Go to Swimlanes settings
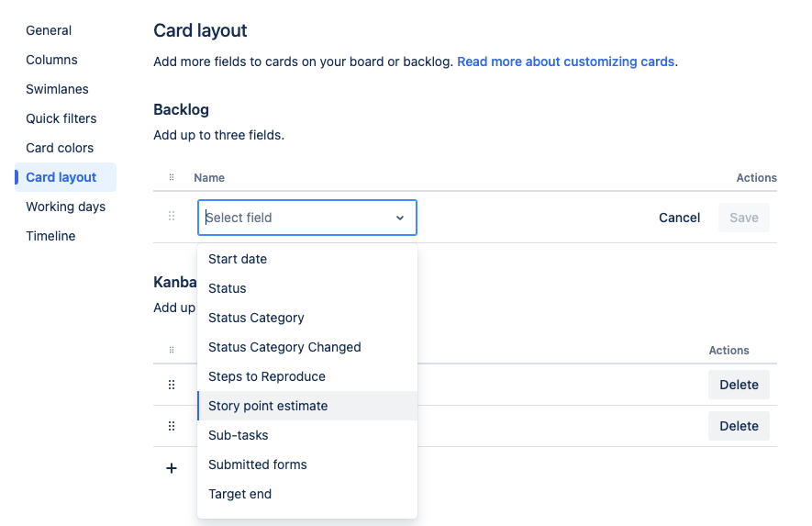The height and width of the screenshot is (526, 812). coord(57,89)
